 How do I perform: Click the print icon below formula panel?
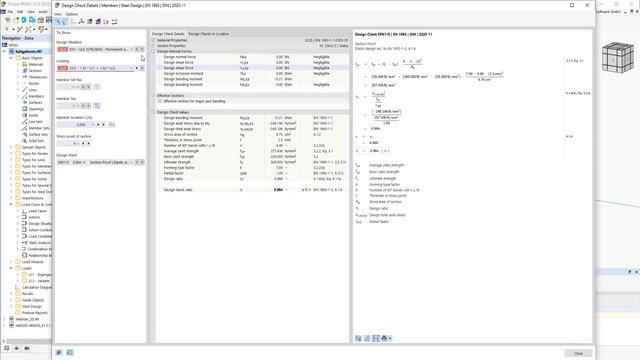coord(384,338)
